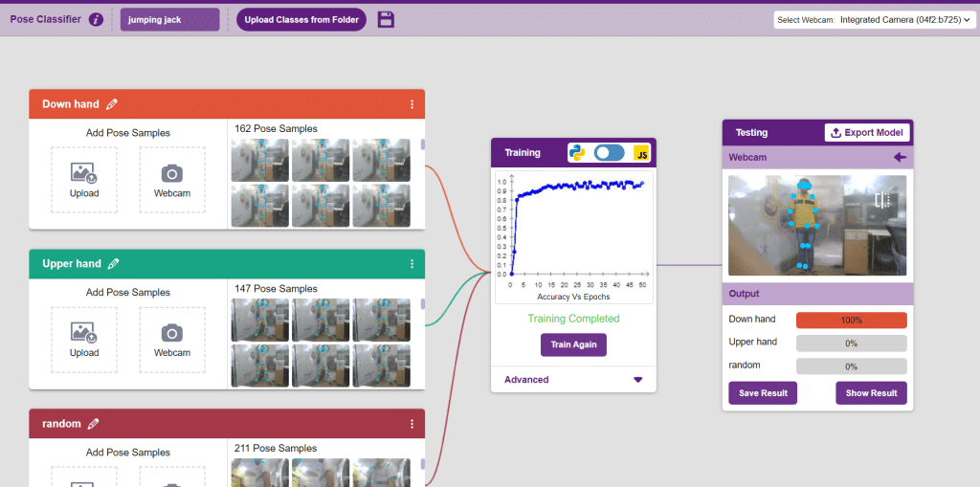Open Down hand class three-dot menu
The image size is (980, 487).
(x=412, y=104)
